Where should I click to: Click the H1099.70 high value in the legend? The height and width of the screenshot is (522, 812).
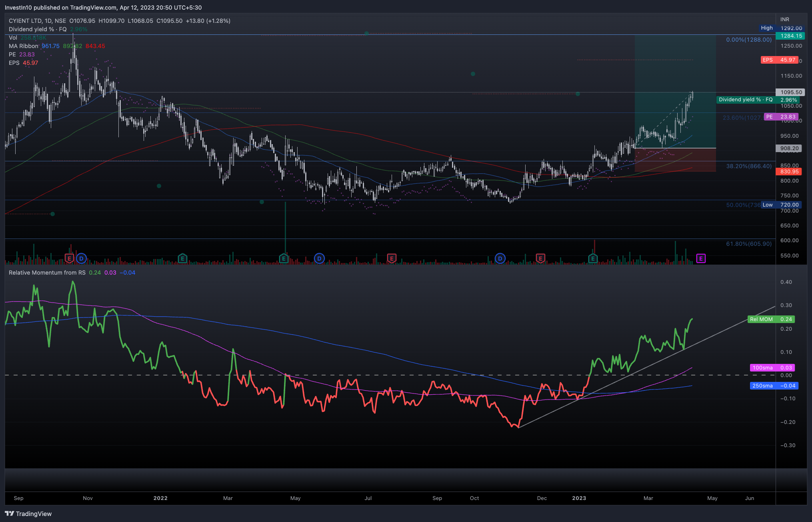tap(112, 21)
